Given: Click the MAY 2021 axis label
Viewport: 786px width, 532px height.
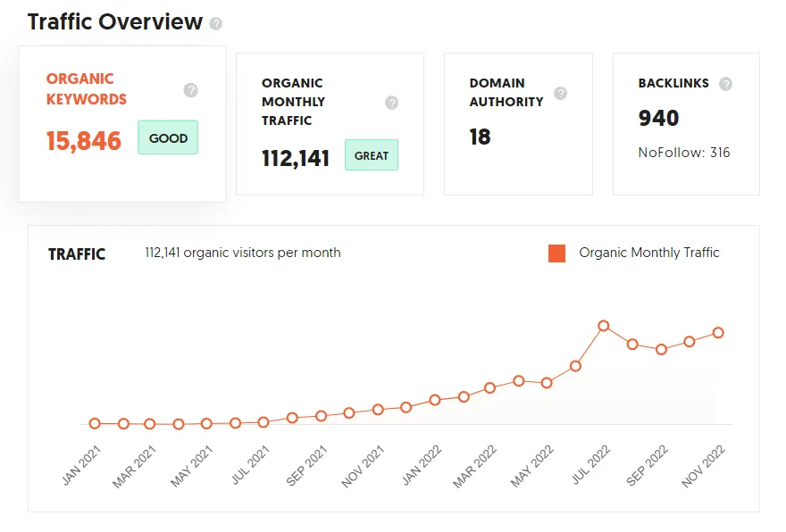Looking at the screenshot, I should pos(192,466).
